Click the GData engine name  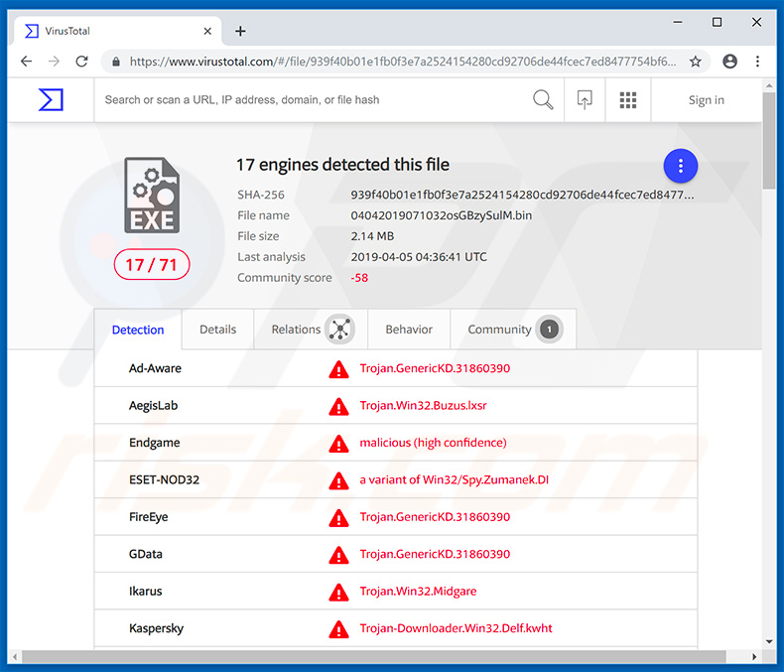146,554
